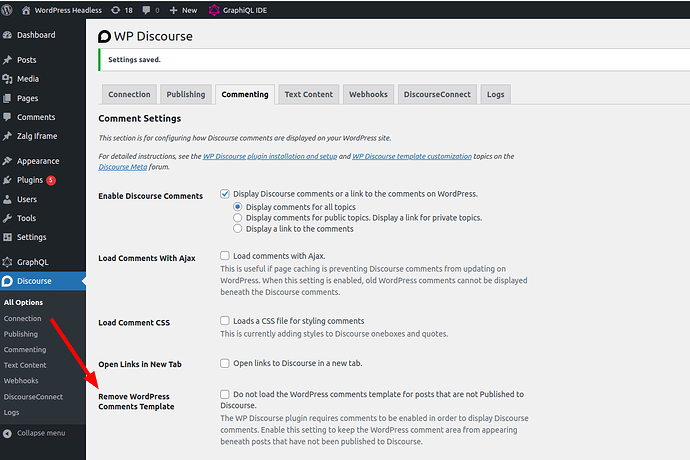Switch to the Text Content tab
Screen dimensions: 690x460
[x=309, y=94]
